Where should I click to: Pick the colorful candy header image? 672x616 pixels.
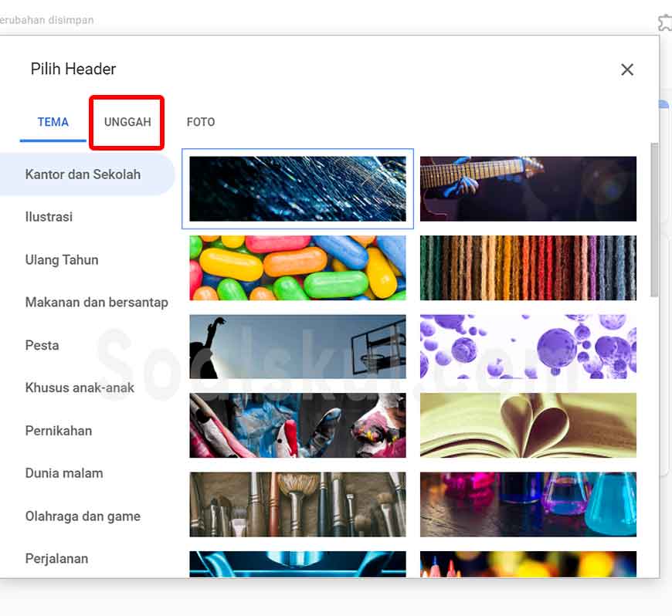(x=297, y=268)
